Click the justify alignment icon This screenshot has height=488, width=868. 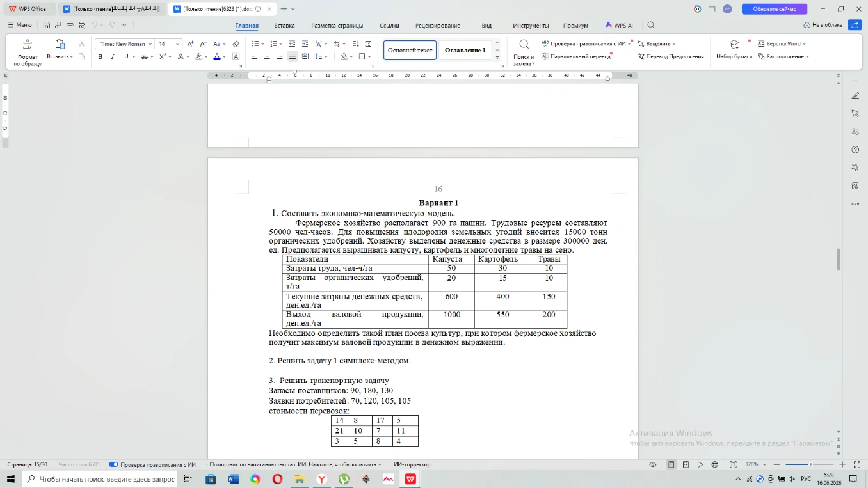coord(293,57)
